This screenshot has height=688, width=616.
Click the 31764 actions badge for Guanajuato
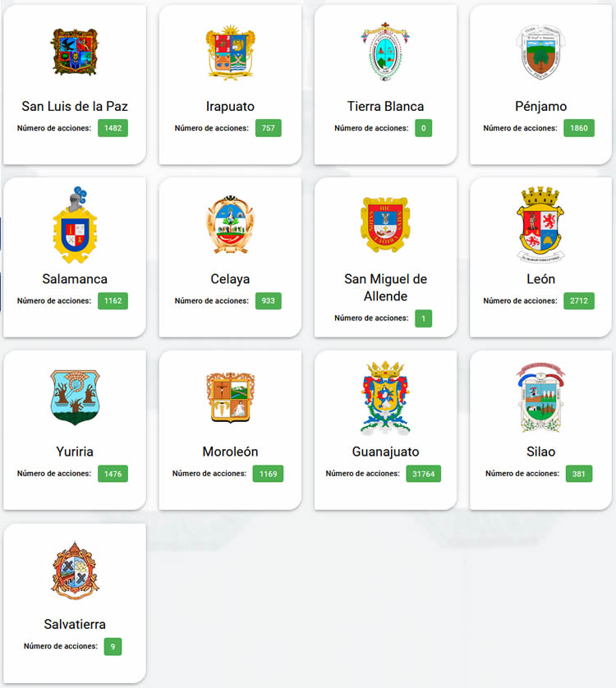tap(423, 474)
